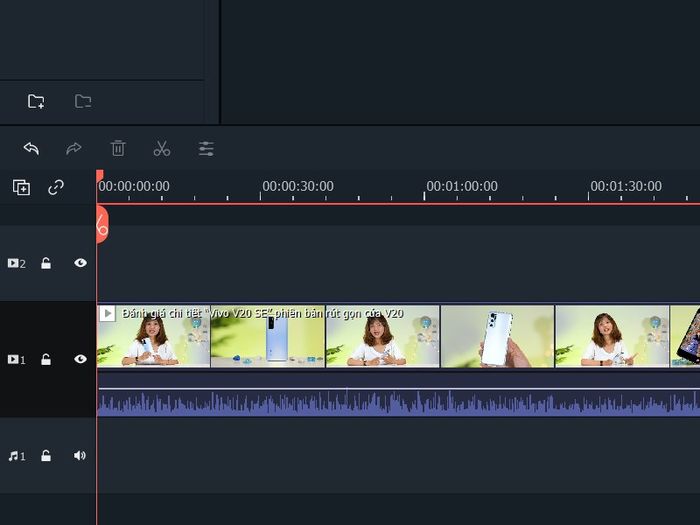
Task: Select fourth thumbnail of hand holding white phone
Action: point(497,336)
